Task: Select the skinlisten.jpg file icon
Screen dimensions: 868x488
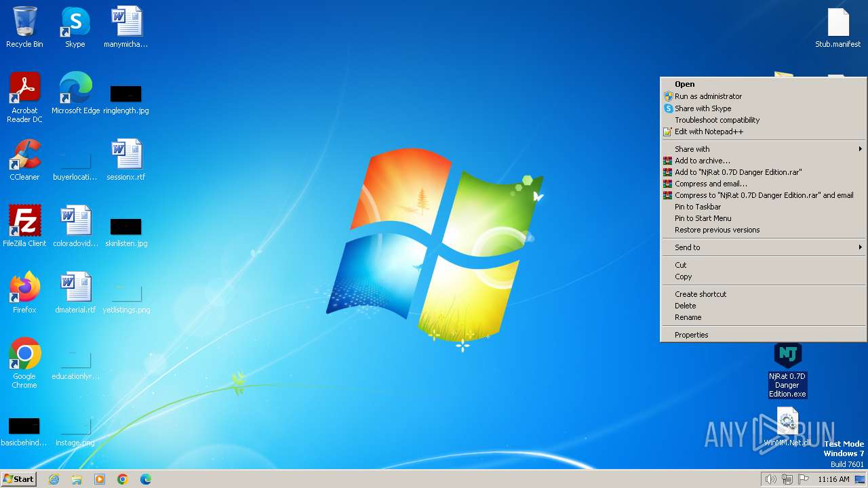Action: tap(126, 231)
